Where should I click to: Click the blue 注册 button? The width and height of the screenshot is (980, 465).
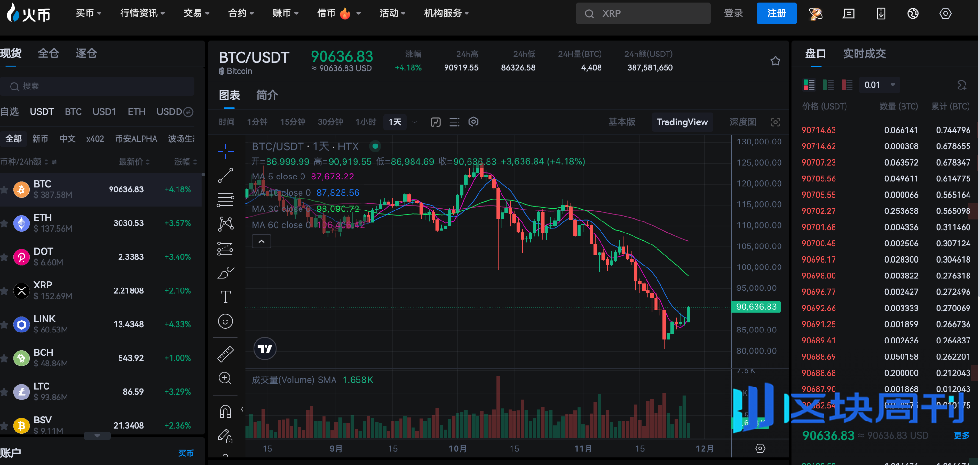[776, 13]
